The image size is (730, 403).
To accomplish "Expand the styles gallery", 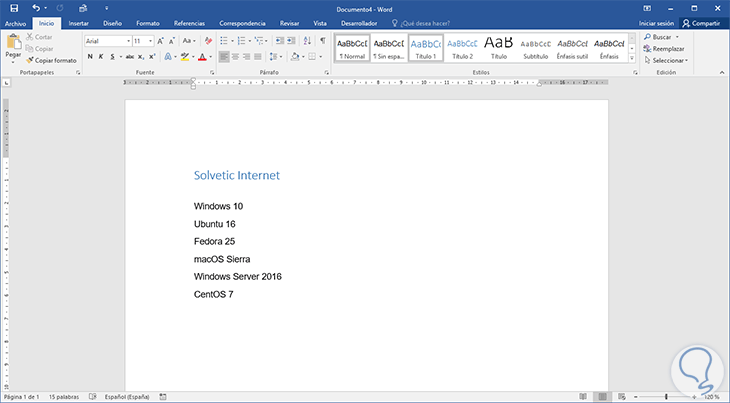I will 632,58.
